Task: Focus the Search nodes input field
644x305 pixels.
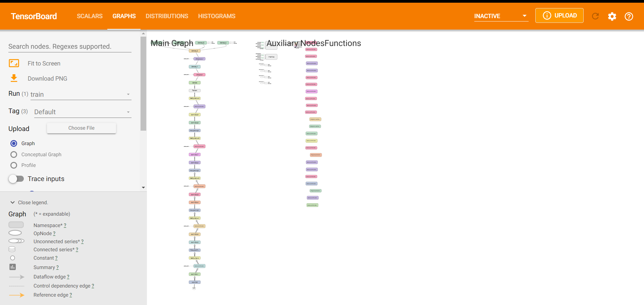Action: 70,46
